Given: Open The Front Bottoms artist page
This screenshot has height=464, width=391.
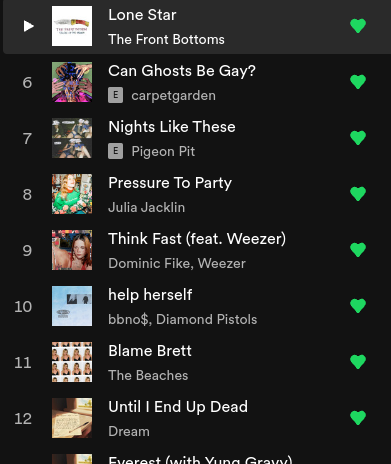Looking at the screenshot, I should [x=166, y=39].
